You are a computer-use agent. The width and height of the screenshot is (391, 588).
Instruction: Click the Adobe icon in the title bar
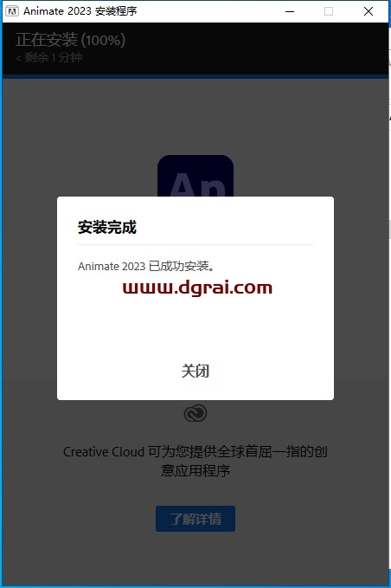pyautogui.click(x=12, y=11)
